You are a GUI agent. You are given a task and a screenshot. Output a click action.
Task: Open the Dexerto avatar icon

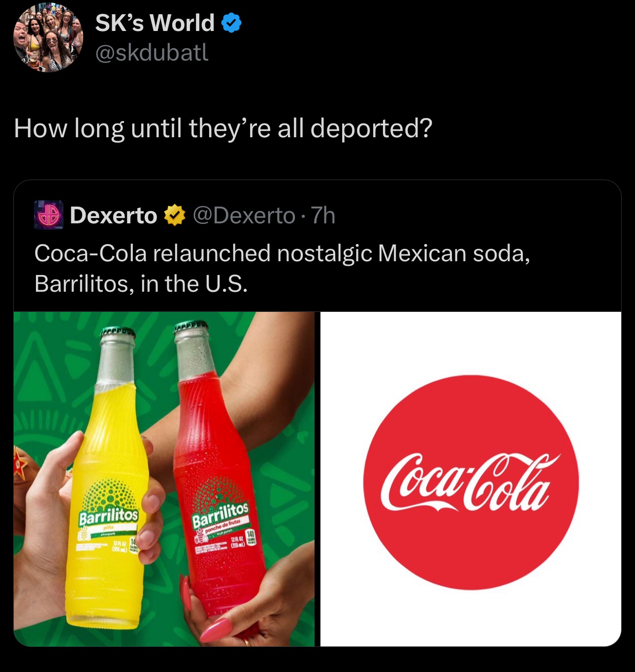pyautogui.click(x=48, y=215)
